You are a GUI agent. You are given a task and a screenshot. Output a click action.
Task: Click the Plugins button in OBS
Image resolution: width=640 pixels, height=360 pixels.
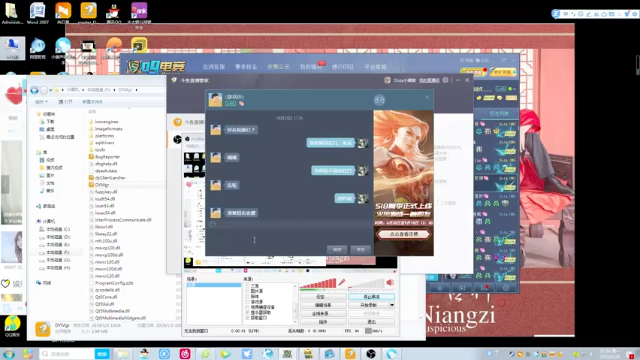coord(323,322)
